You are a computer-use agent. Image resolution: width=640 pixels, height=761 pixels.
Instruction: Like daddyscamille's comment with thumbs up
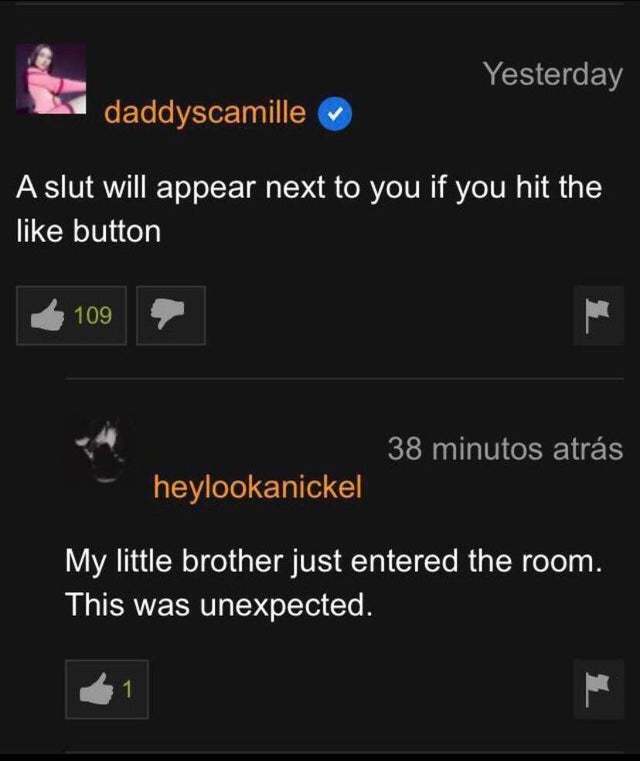point(71,315)
